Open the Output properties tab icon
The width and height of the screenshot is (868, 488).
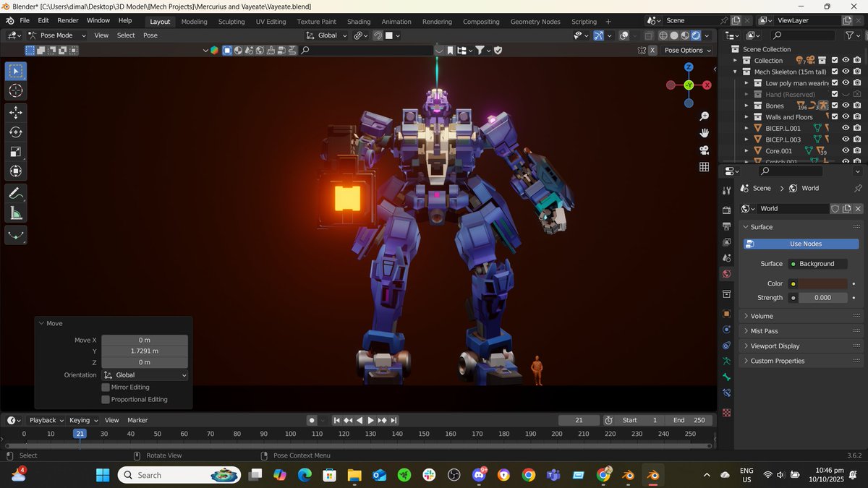pyautogui.click(x=727, y=226)
